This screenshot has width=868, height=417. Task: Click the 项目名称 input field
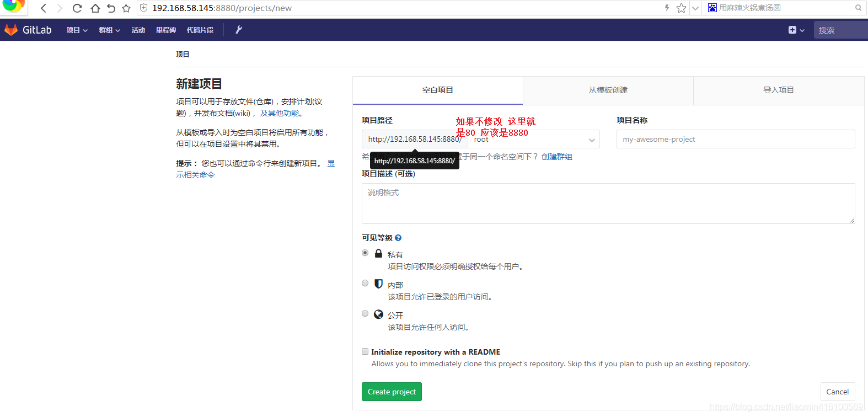click(736, 139)
